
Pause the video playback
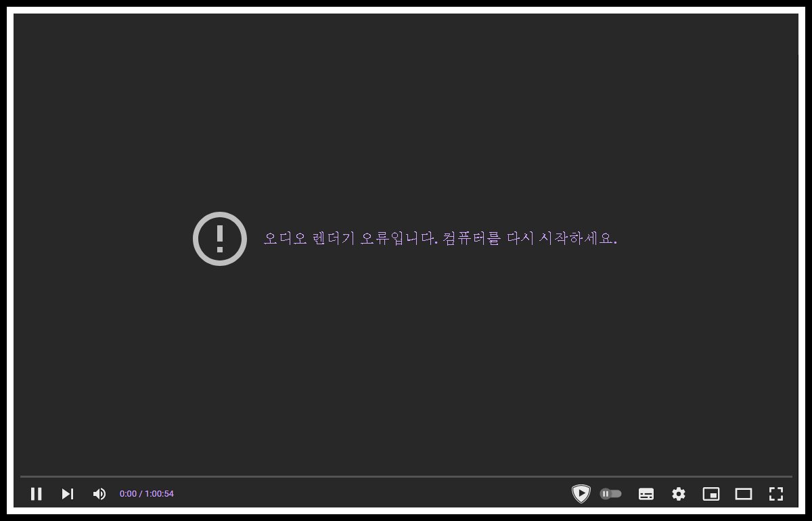(37, 494)
